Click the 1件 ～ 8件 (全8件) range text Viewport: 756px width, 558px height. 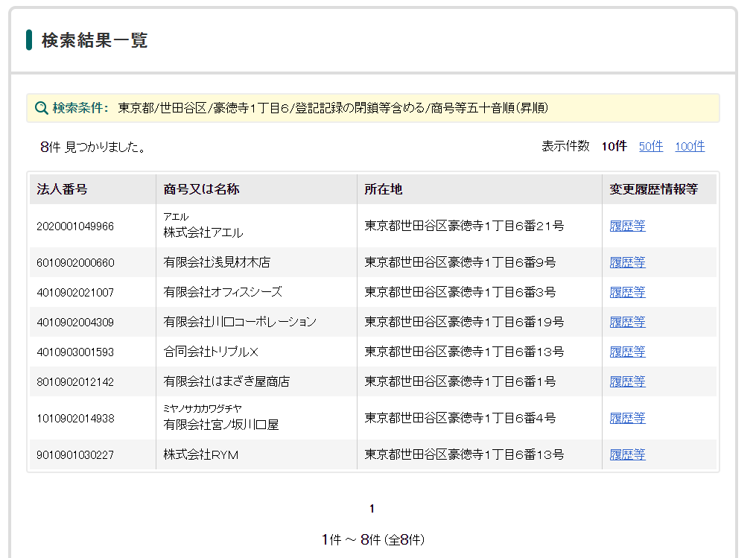(x=373, y=539)
